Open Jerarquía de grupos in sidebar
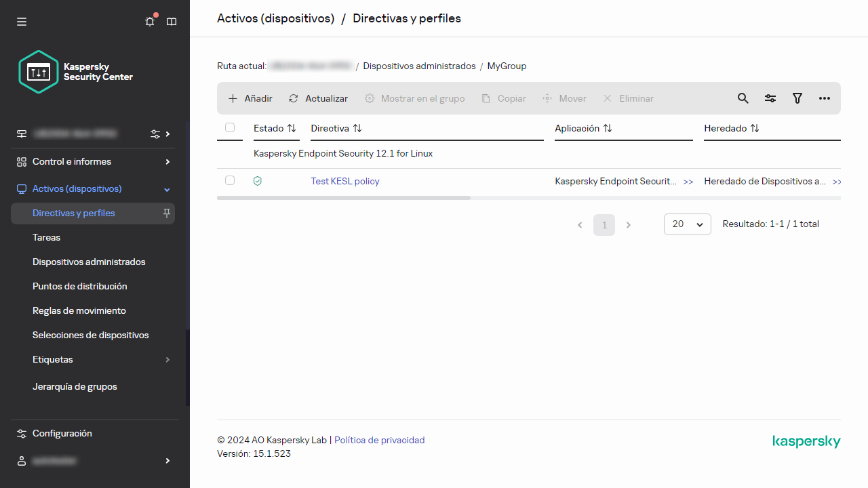Screen dimensions: 868x488 [75, 386]
